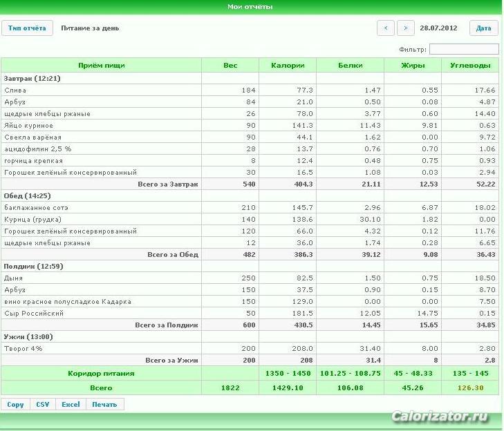The width and height of the screenshot is (504, 431).
Task: Click total protein value 106.08
Action: click(351, 388)
